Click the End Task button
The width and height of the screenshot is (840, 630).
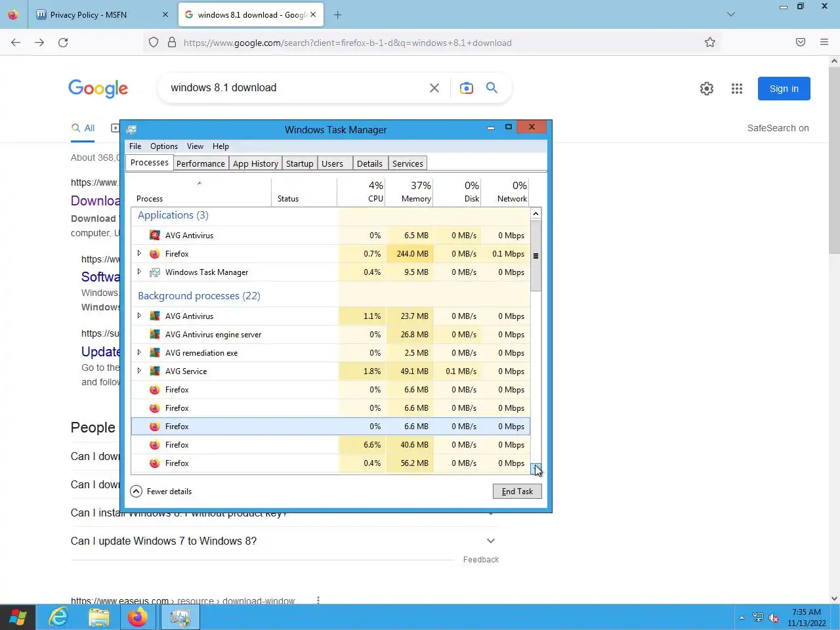[517, 491]
